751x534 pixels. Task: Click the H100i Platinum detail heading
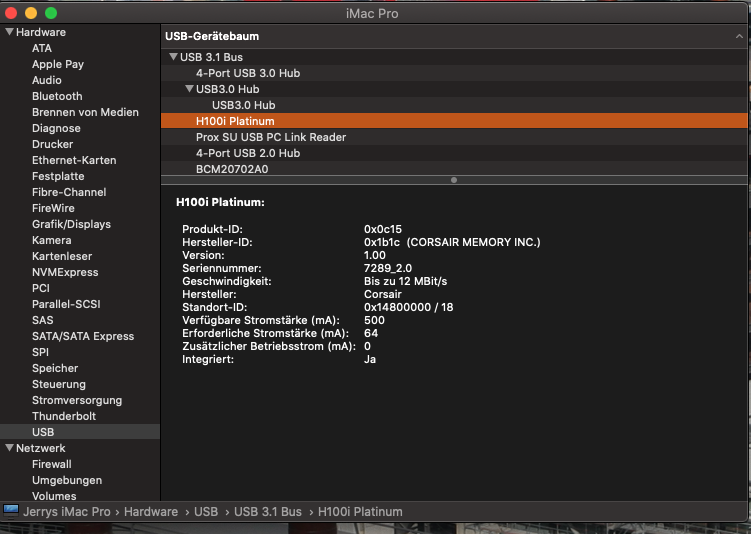coord(220,202)
